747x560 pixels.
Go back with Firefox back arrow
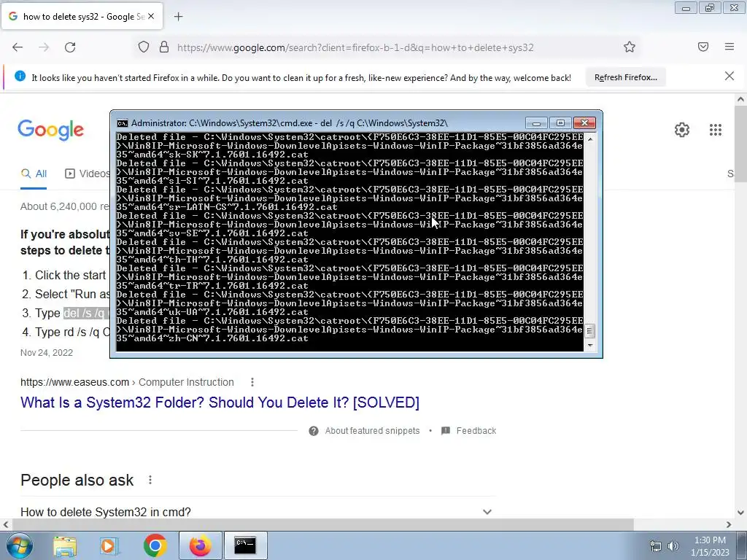[18, 47]
